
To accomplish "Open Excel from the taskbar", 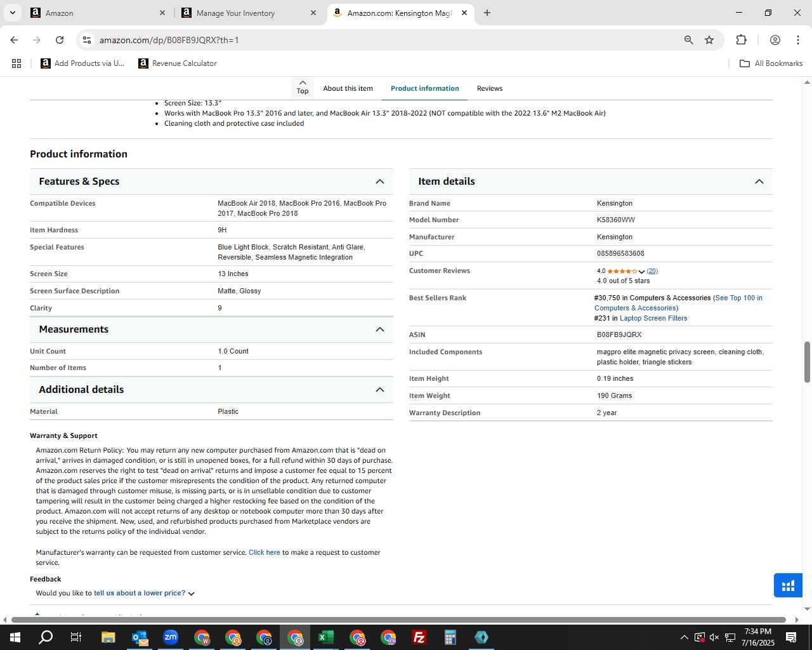I will (326, 637).
